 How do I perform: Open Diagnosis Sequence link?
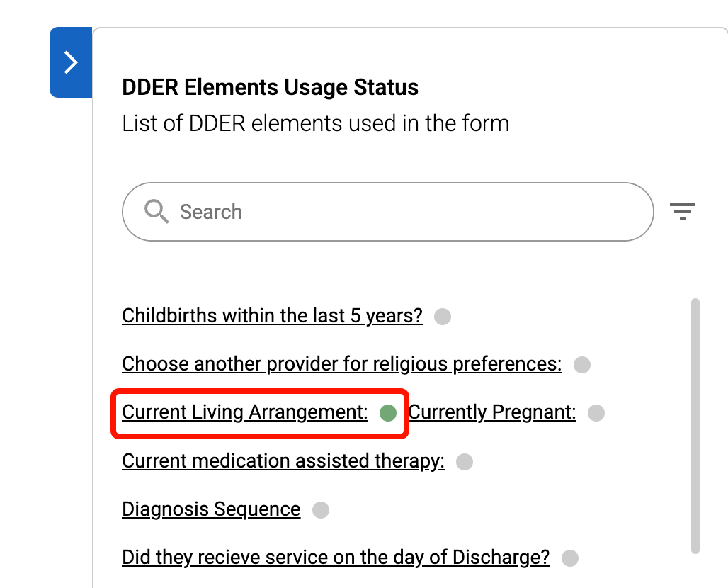[211, 509]
